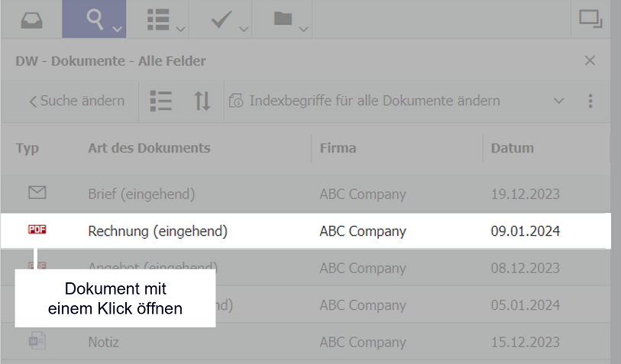
Task: Expand dropdown arrow next to search icon
Action: (x=116, y=30)
